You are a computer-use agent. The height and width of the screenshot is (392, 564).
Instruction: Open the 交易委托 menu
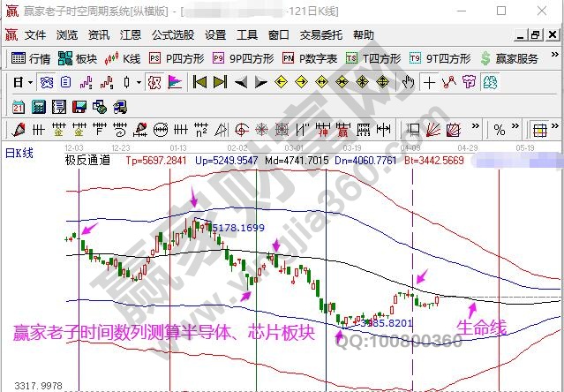coord(322,35)
